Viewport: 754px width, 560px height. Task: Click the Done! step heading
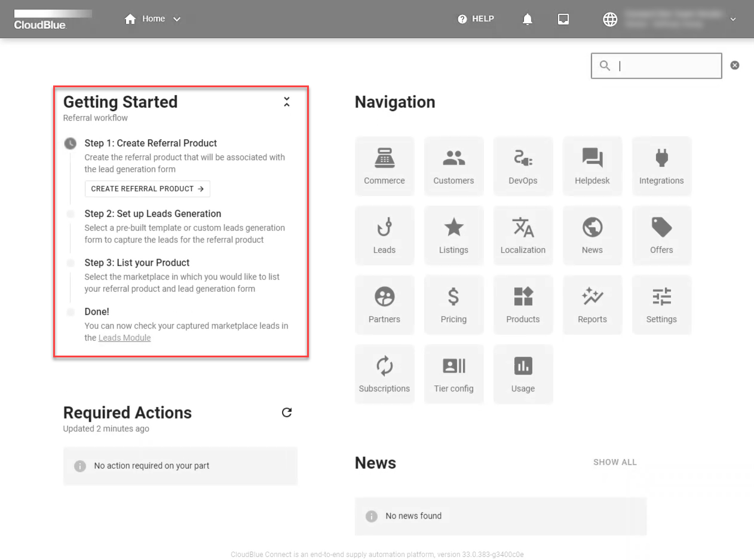tap(97, 312)
